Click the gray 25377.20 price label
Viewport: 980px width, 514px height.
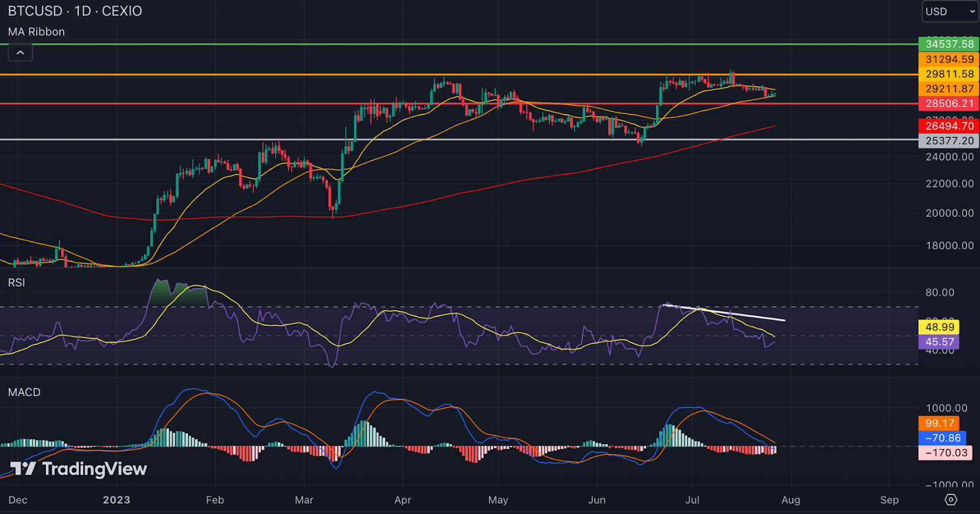click(949, 140)
